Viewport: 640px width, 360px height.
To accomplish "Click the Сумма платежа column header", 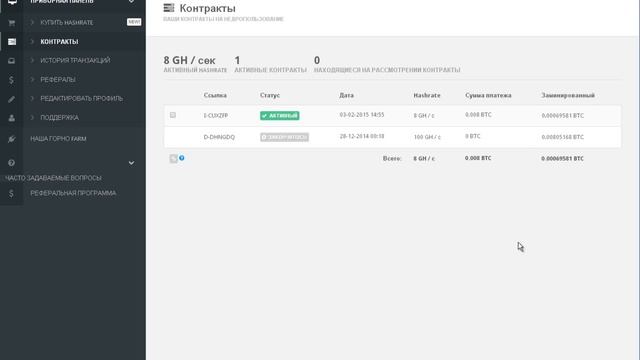I will coord(488,95).
